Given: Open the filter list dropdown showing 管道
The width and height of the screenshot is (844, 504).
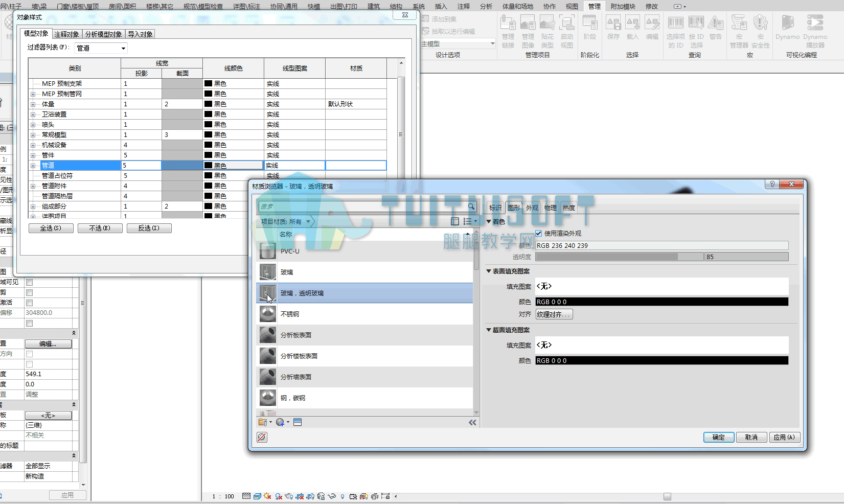Looking at the screenshot, I should (101, 48).
